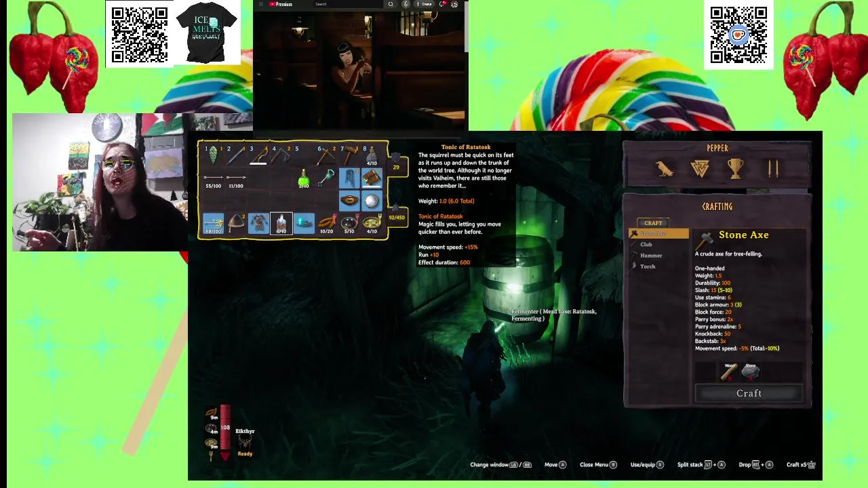Image resolution: width=868 pixels, height=488 pixels.
Task: Select the green stew bowl showing 4/10
Action: click(372, 224)
